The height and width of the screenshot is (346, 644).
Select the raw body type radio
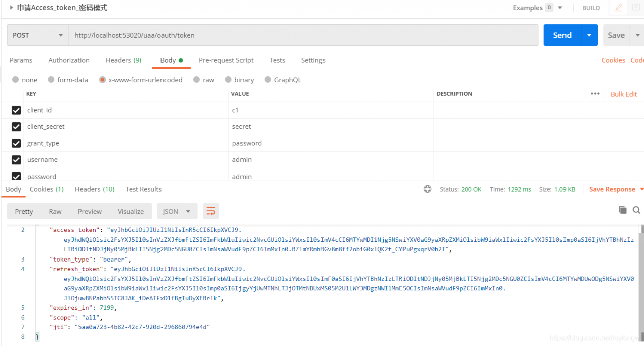(197, 80)
